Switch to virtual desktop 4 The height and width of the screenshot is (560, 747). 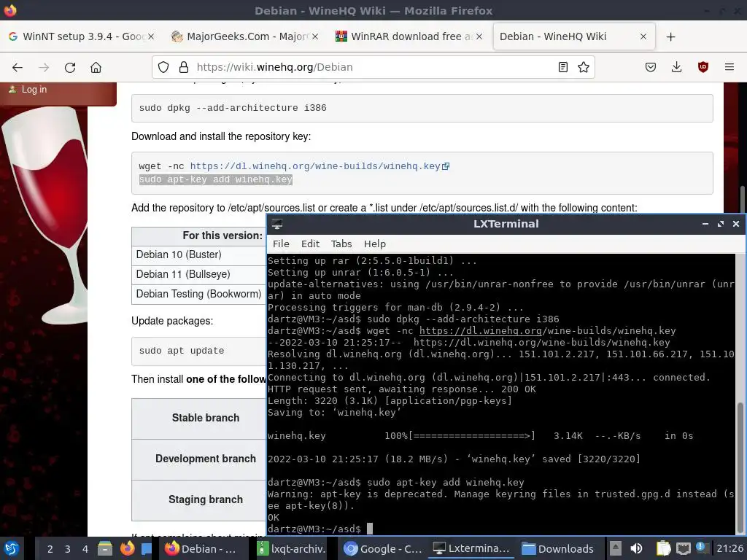[x=85, y=549]
